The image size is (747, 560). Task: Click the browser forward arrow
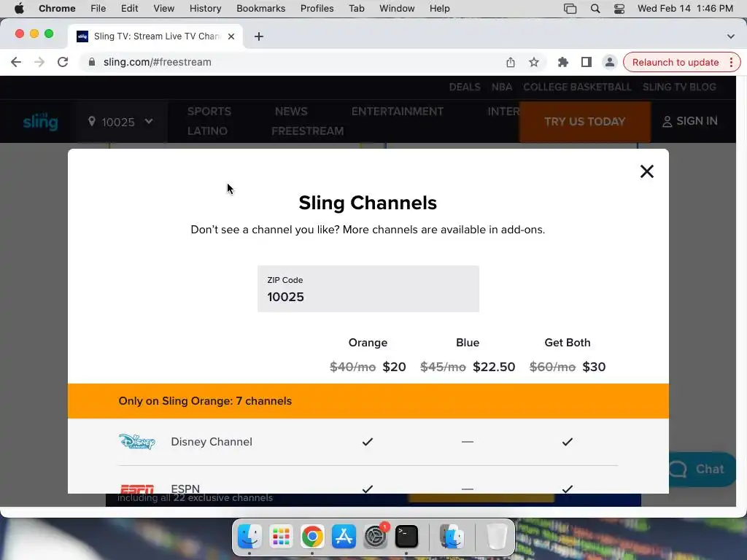(x=39, y=63)
